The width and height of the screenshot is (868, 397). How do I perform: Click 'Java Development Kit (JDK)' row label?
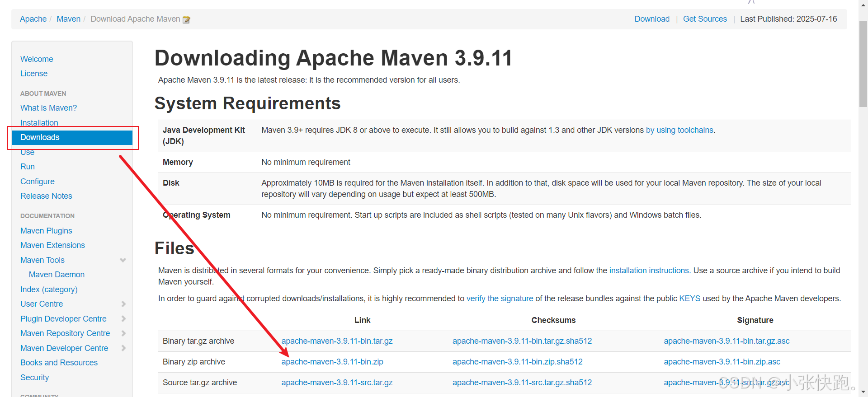(x=204, y=135)
